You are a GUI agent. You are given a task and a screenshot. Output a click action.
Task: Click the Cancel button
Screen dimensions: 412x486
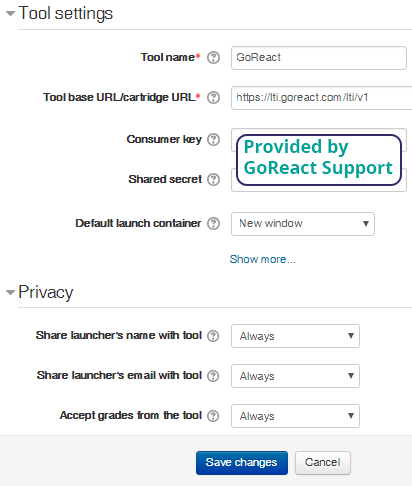[323, 463]
